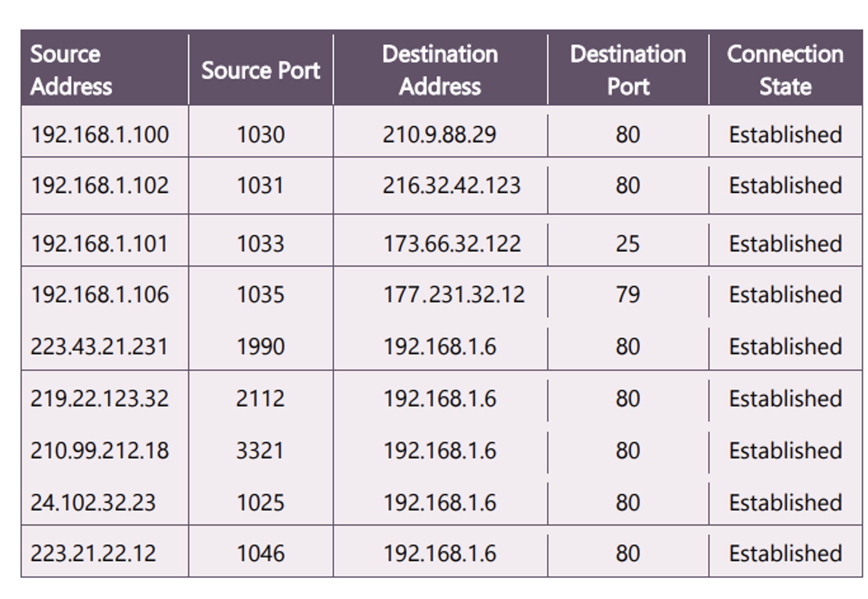The height and width of the screenshot is (599, 868).
Task: Click source port 1031 cell
Action: tap(260, 185)
